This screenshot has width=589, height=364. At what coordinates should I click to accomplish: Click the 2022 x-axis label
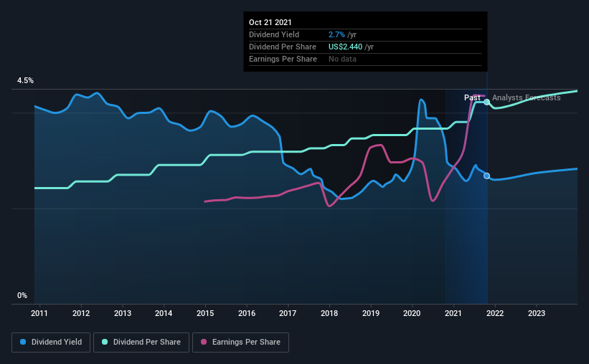[x=495, y=313]
